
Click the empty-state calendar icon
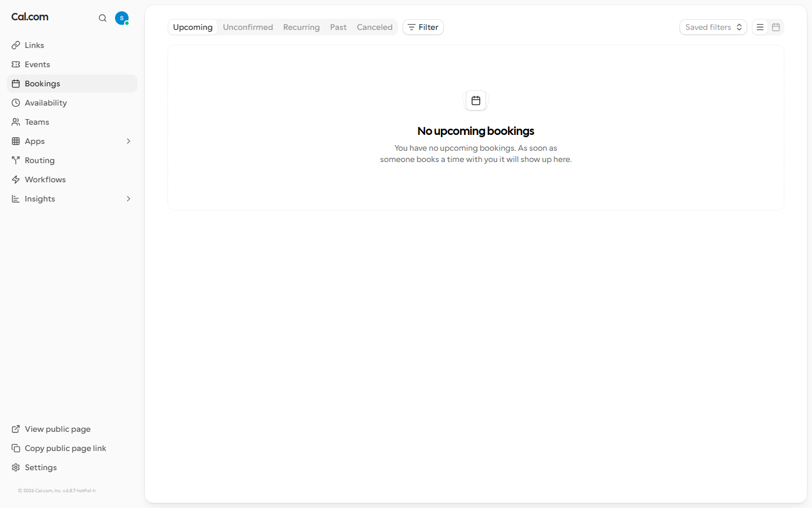(x=476, y=100)
